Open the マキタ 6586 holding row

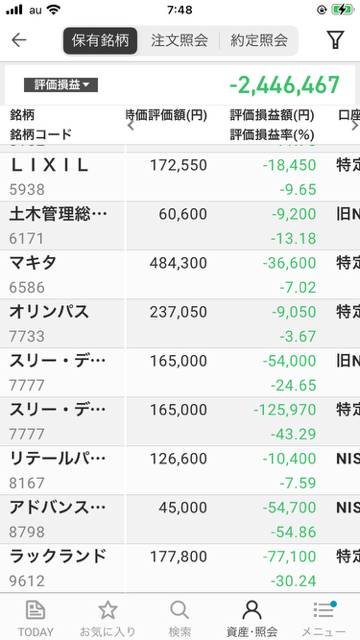point(180,275)
